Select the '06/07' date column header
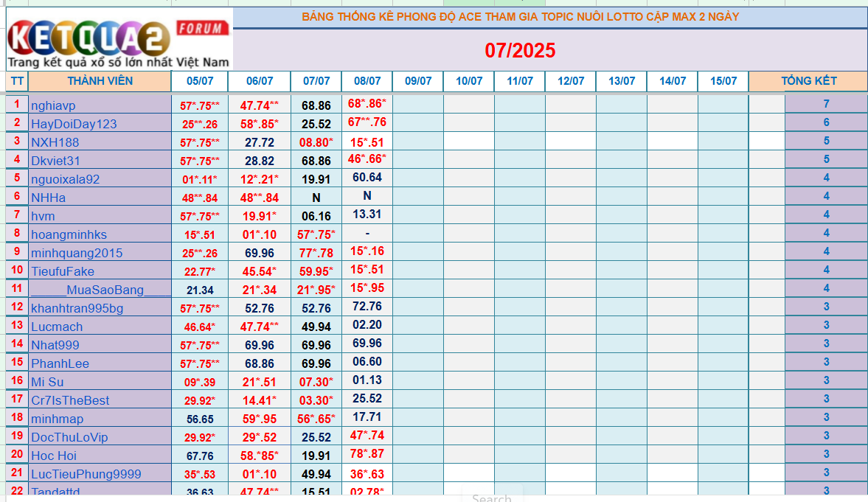The width and height of the screenshot is (868, 502). pos(260,81)
